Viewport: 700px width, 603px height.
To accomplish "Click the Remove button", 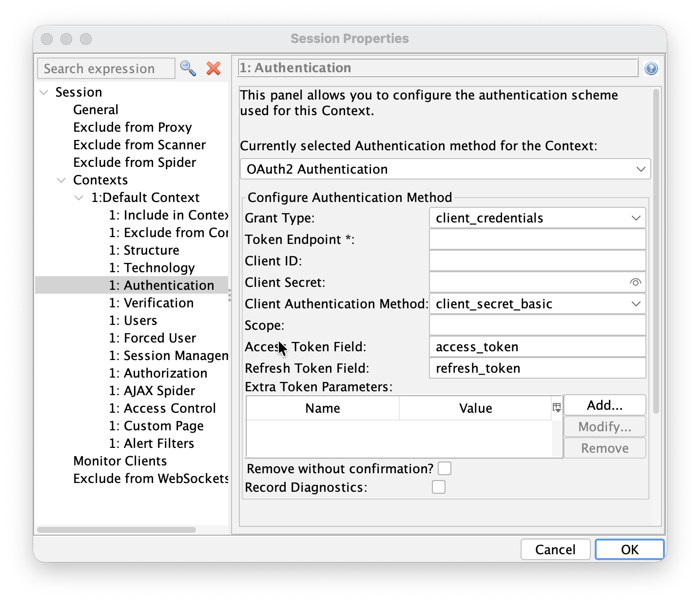I will pyautogui.click(x=605, y=448).
